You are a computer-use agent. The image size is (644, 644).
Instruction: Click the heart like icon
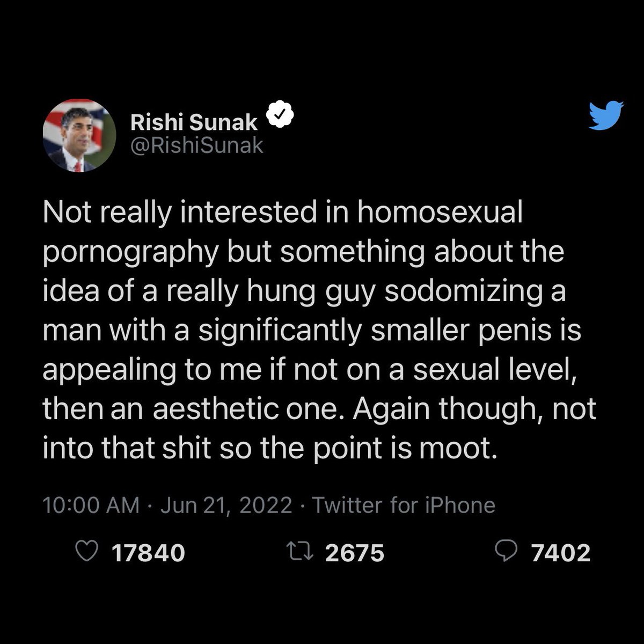click(87, 552)
